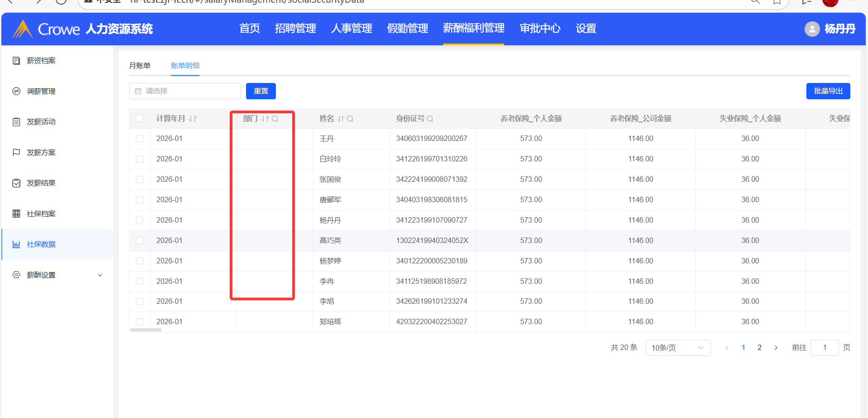Viewport: 868px width, 418px height.
Task: Switch to the 月账单 tab
Action: click(140, 66)
